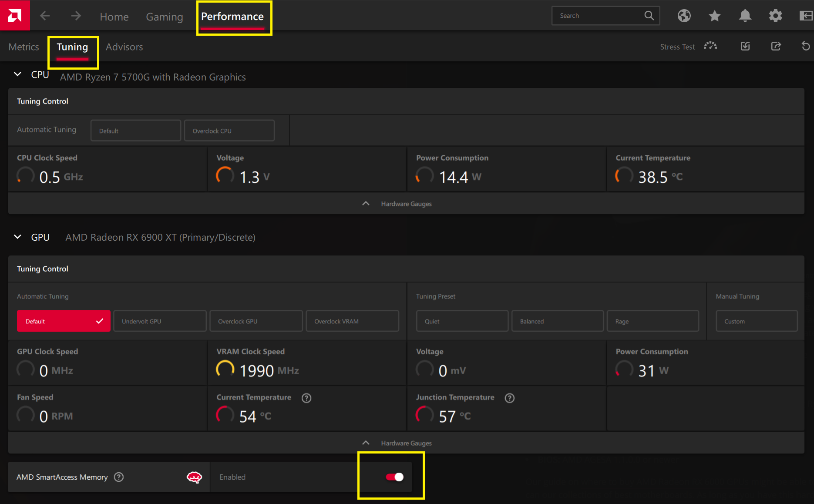Click the Fan Speed 0 RPM value
814x504 pixels.
click(x=56, y=417)
